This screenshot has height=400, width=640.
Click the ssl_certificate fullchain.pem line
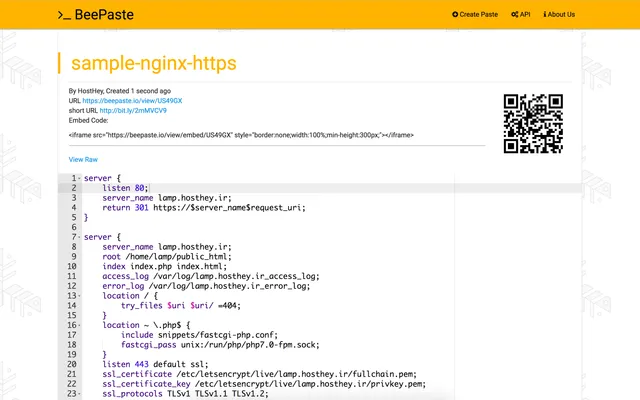coord(260,374)
